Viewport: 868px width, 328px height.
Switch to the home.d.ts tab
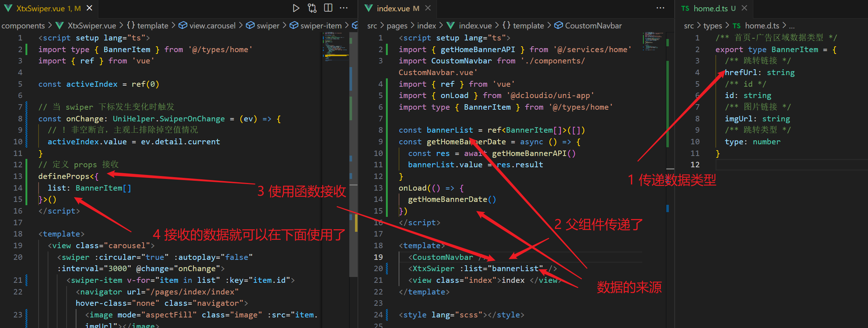(x=715, y=8)
